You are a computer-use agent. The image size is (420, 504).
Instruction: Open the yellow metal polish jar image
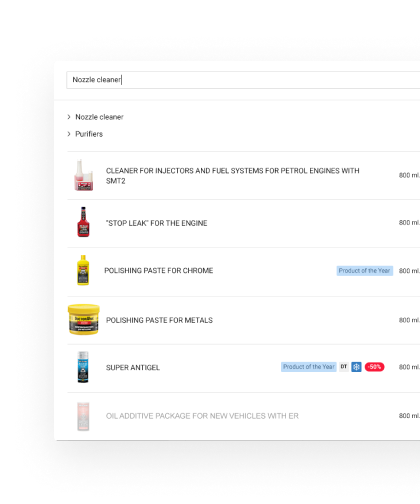click(x=84, y=319)
